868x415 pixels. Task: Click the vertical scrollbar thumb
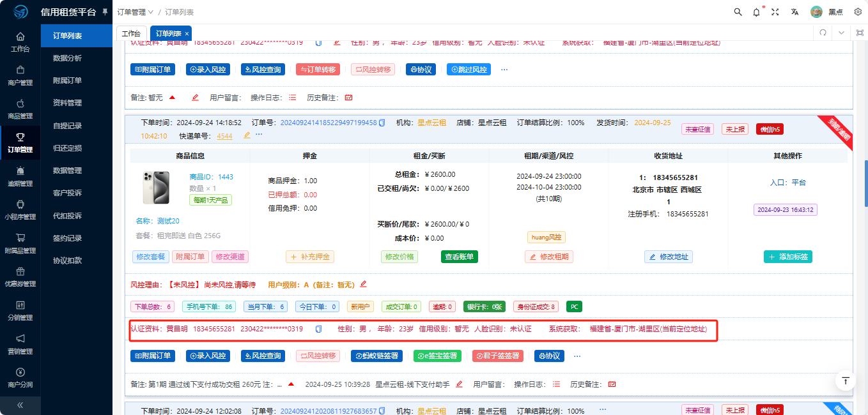(x=866, y=182)
